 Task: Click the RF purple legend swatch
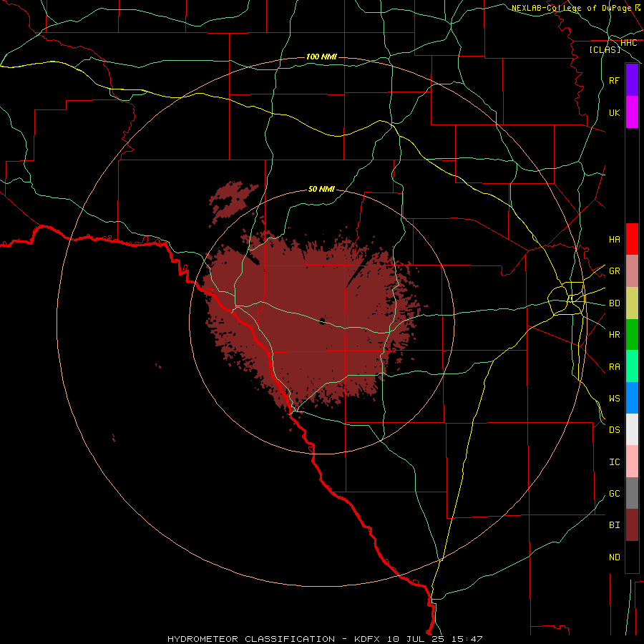[x=632, y=80]
